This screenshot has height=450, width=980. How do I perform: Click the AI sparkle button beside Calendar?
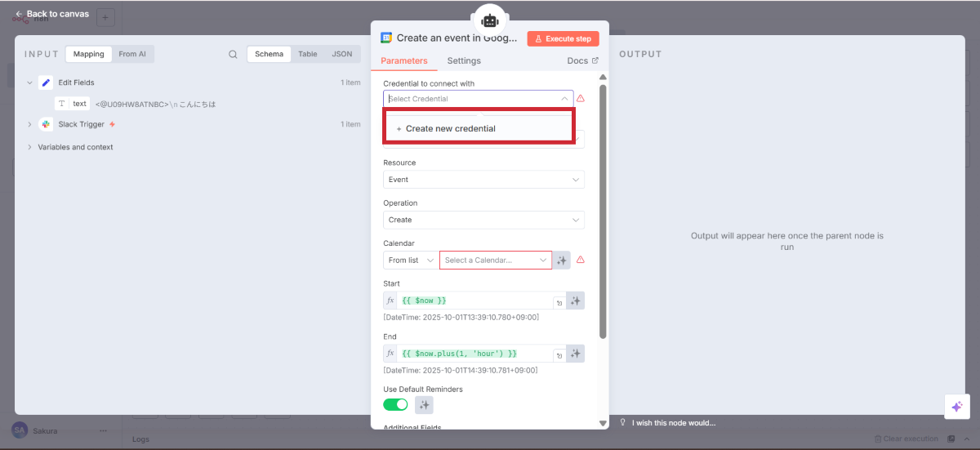[561, 261]
